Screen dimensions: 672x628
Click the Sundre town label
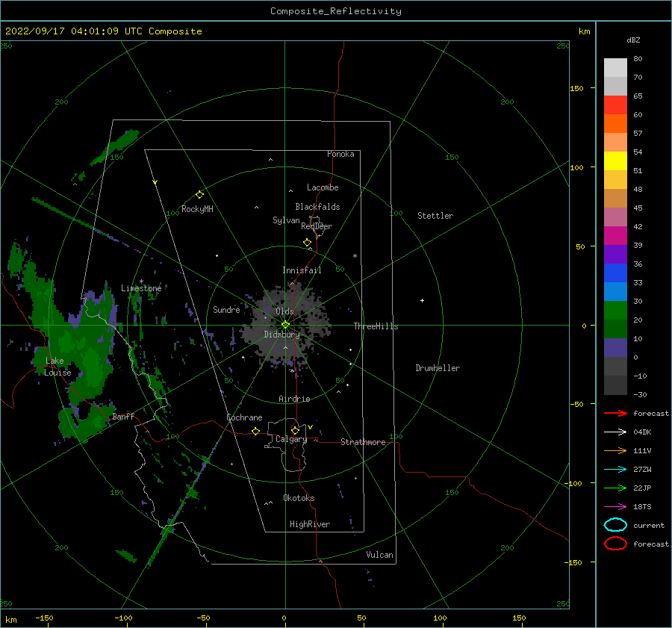[x=226, y=309]
